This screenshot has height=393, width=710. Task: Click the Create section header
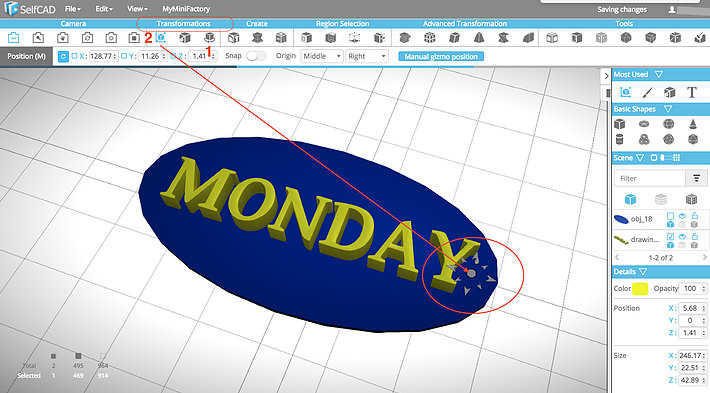(257, 24)
